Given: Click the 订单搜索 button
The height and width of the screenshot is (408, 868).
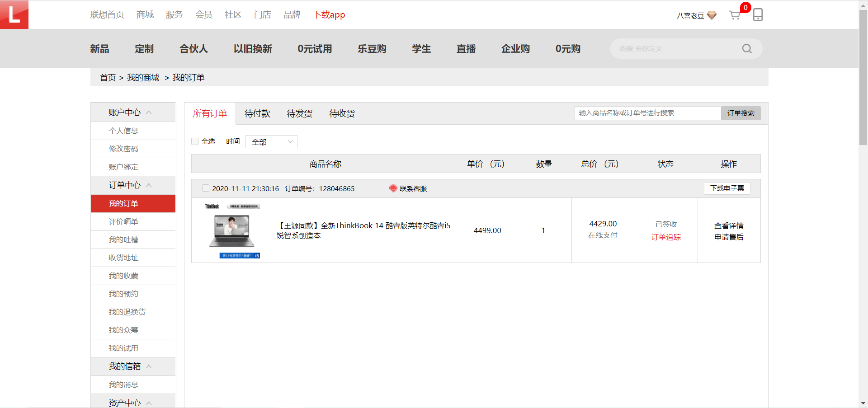Looking at the screenshot, I should click(x=741, y=113).
